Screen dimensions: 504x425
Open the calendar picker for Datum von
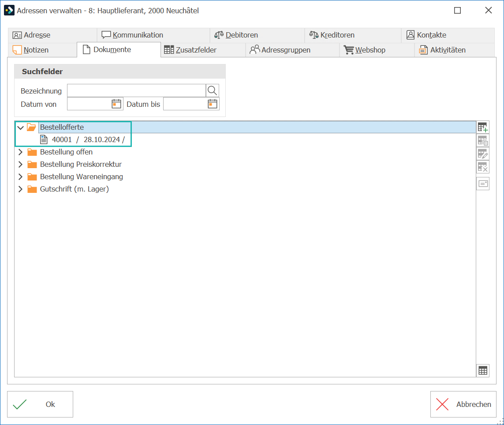point(116,104)
